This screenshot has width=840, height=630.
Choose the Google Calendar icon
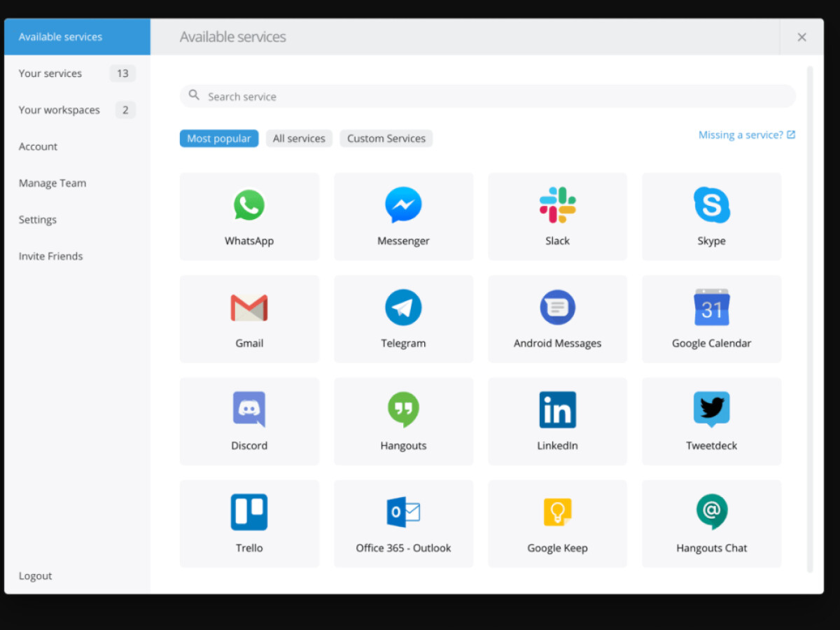pyautogui.click(x=711, y=308)
